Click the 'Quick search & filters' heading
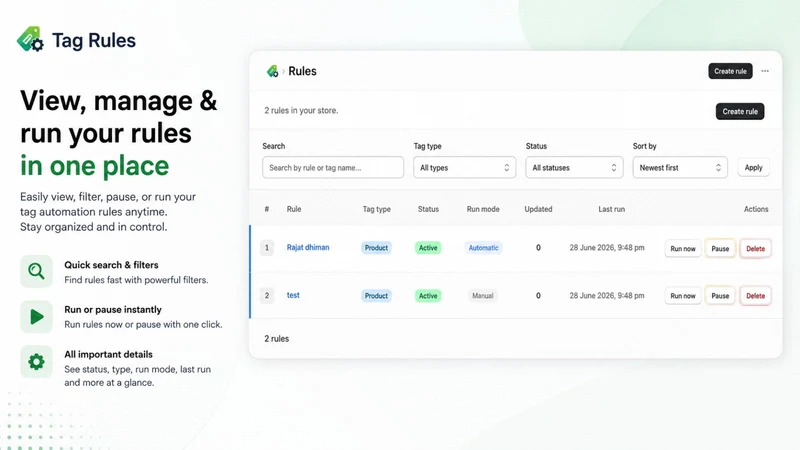The width and height of the screenshot is (800, 450). (x=111, y=265)
